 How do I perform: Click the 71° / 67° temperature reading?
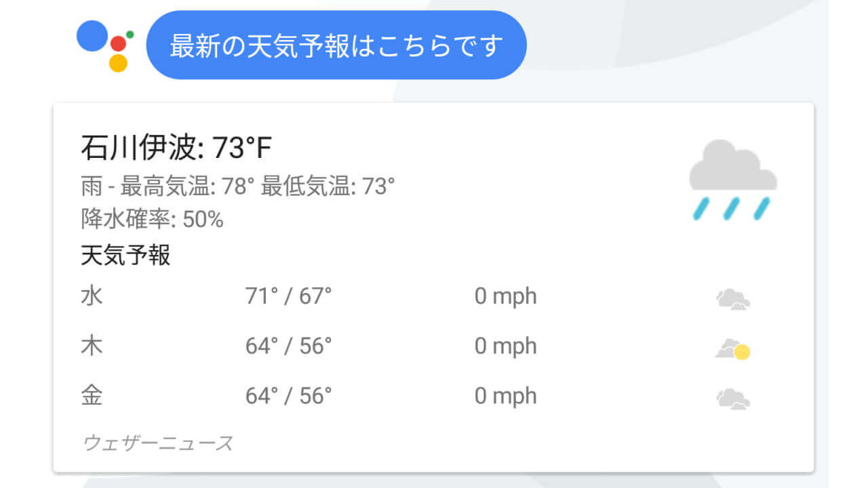290,296
